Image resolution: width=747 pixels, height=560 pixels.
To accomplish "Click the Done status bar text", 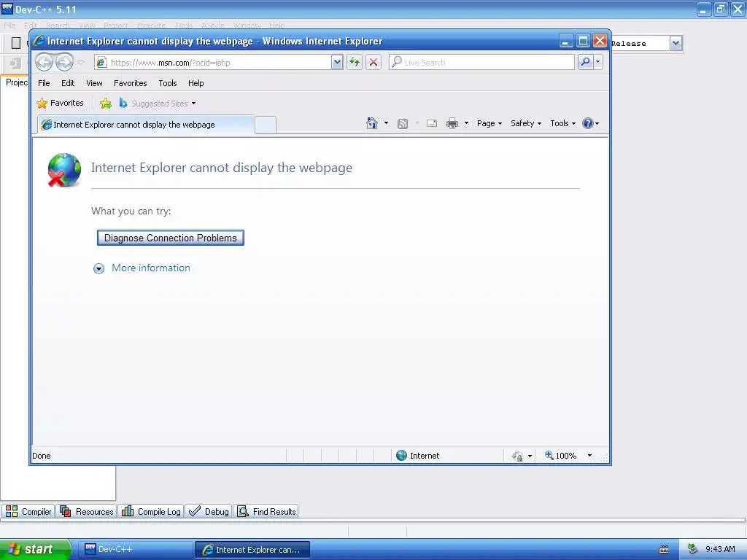I will tap(42, 456).
